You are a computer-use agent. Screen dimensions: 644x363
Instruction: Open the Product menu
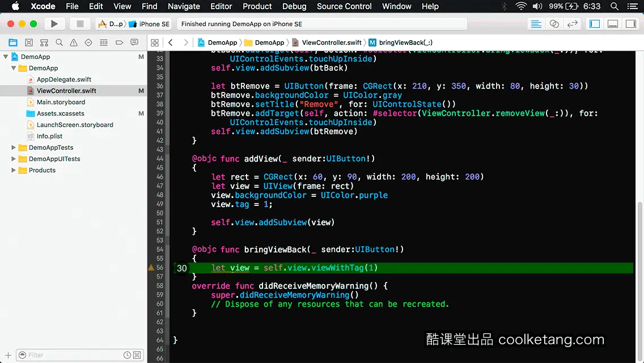pos(257,6)
